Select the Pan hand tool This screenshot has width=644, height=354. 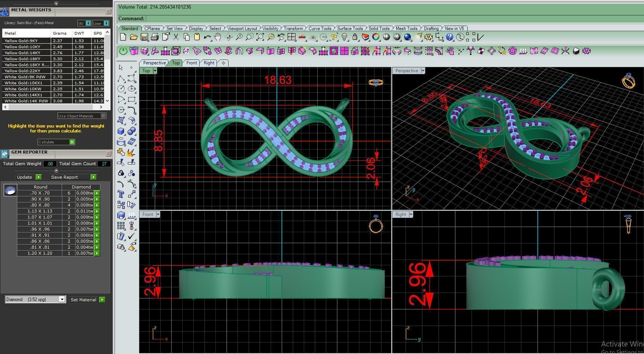[x=218, y=37]
